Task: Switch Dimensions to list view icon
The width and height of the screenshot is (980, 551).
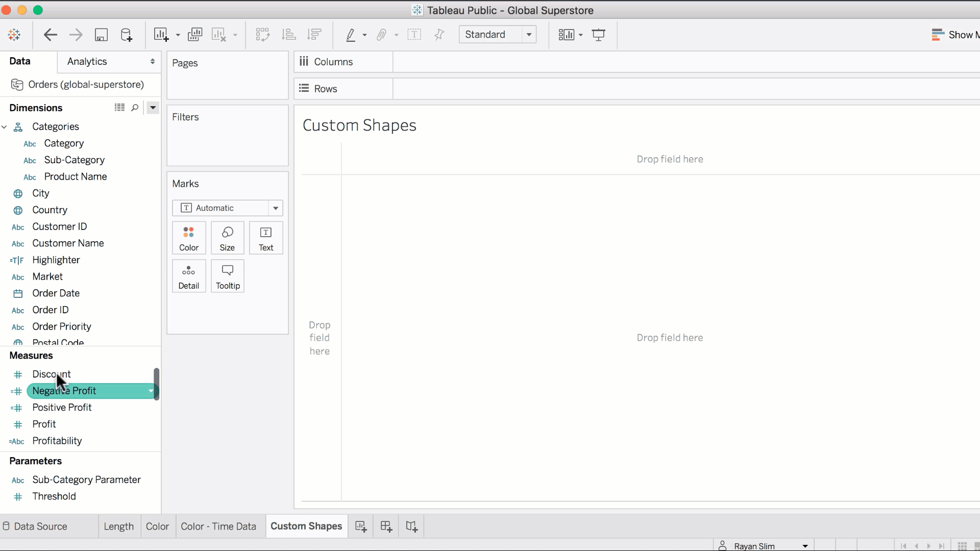Action: tap(119, 108)
